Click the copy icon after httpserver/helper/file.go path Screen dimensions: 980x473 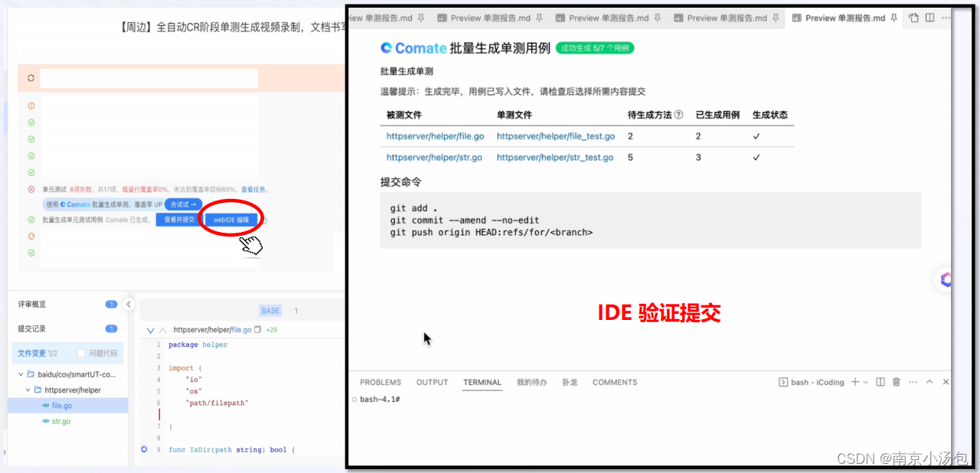tap(257, 330)
